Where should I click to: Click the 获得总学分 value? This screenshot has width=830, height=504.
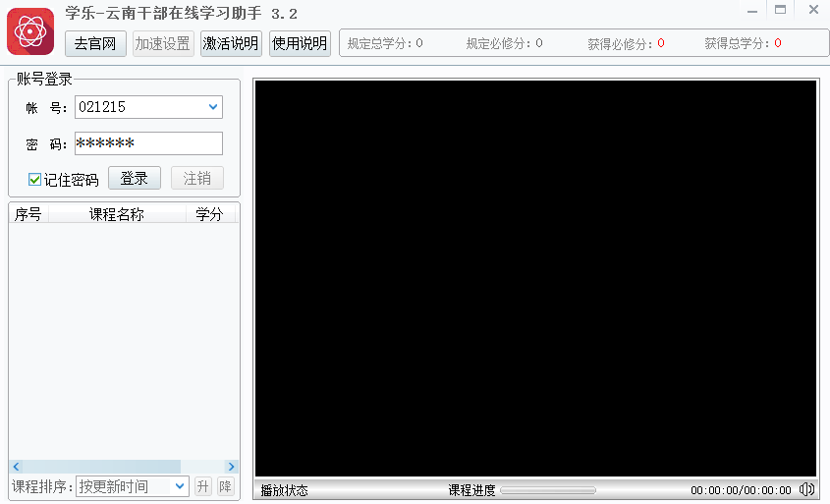778,43
